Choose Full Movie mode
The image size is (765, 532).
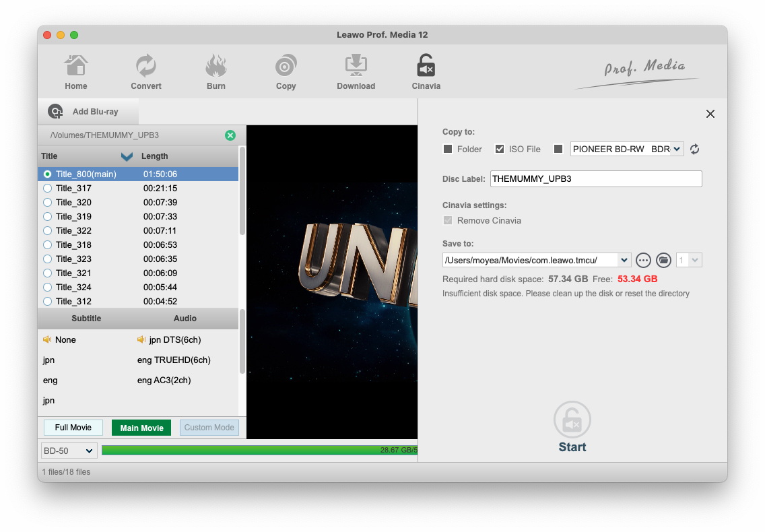73,428
